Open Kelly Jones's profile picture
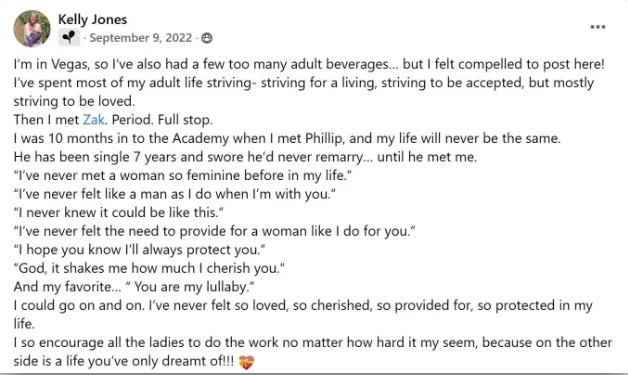The height and width of the screenshot is (375, 628). tap(32, 28)
